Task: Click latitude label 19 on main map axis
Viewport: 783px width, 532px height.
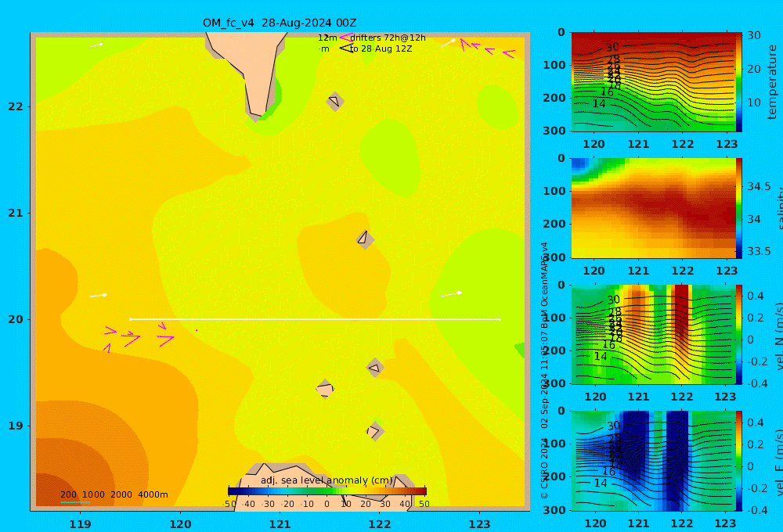Action: (16, 426)
